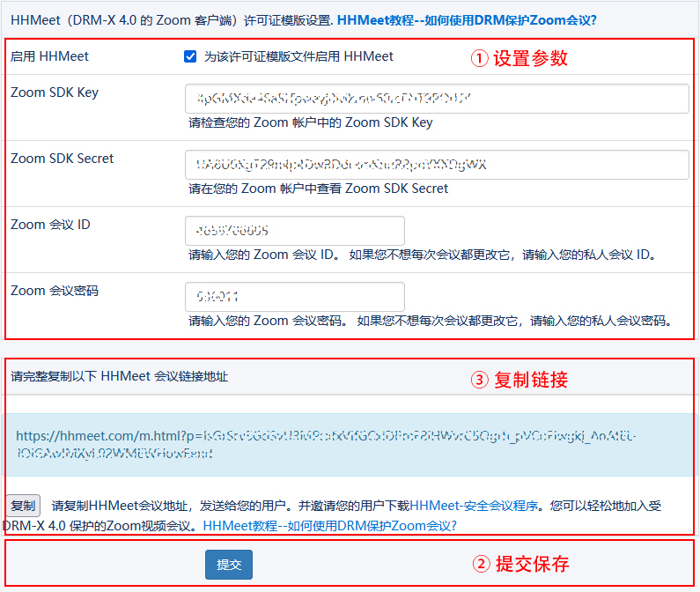700x592 pixels.
Task: Open the HHMeet-安全会议程序 download link
Action: 474,506
